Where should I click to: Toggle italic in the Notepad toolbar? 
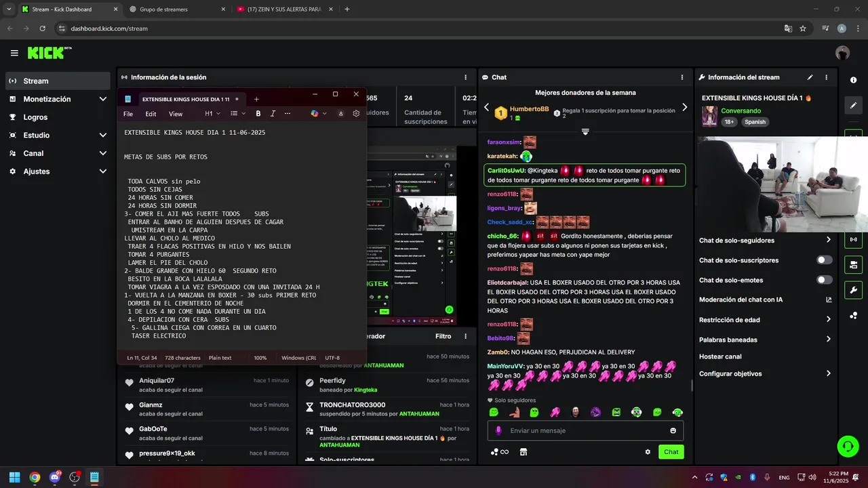tap(273, 114)
